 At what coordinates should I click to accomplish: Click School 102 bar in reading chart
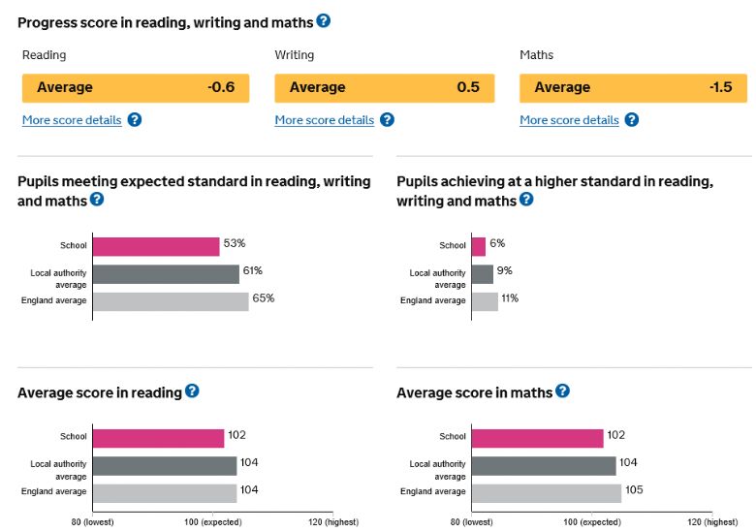click(159, 439)
